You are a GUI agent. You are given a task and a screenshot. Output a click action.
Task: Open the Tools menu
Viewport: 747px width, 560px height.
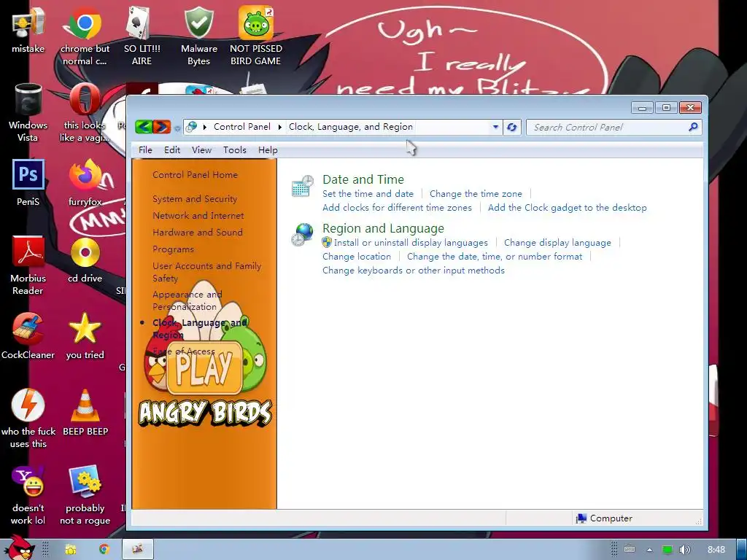click(x=235, y=150)
